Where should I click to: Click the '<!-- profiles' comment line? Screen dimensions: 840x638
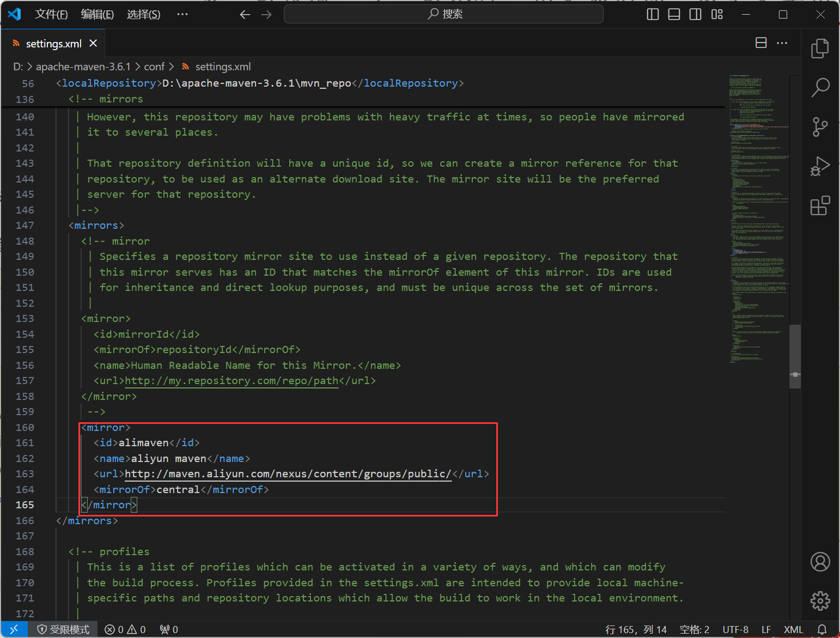109,552
